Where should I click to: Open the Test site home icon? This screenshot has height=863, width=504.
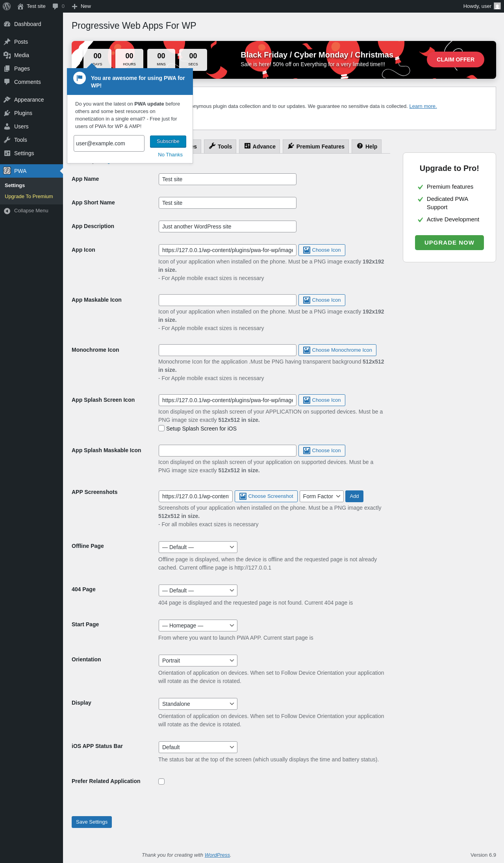20,6
